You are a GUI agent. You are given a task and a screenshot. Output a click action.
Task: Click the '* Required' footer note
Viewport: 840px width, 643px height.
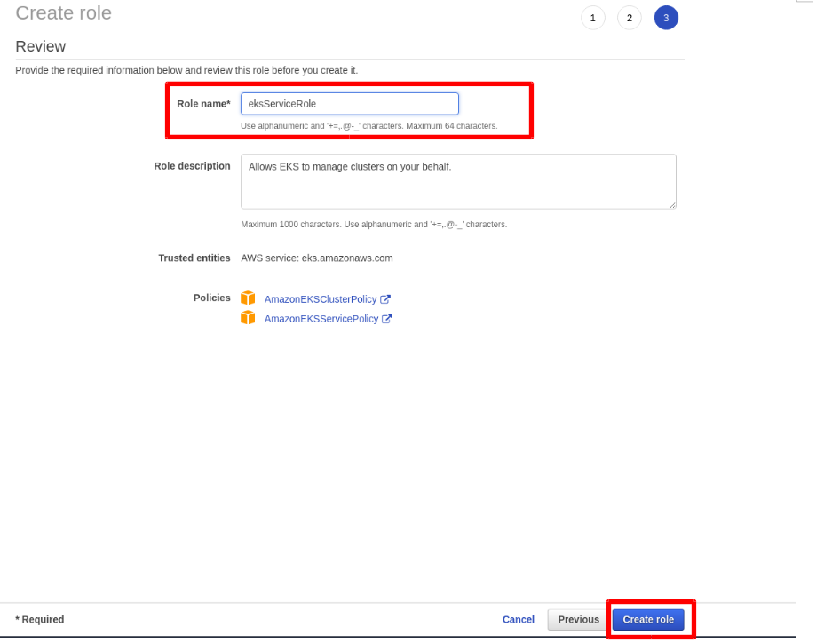coord(40,619)
